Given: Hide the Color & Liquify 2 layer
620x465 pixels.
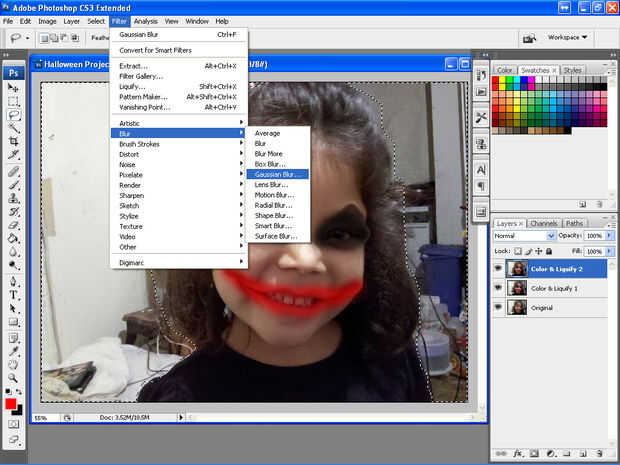Looking at the screenshot, I should (x=498, y=269).
